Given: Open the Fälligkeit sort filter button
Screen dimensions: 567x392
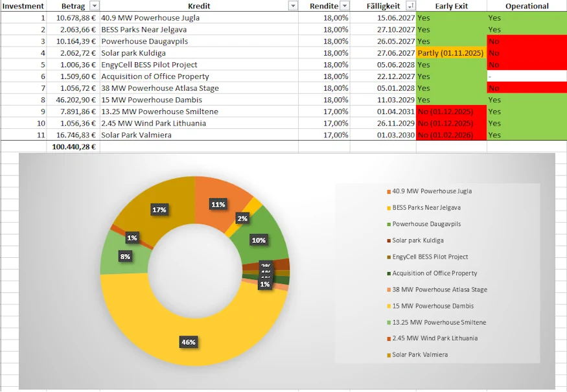Looking at the screenshot, I should (410, 6).
